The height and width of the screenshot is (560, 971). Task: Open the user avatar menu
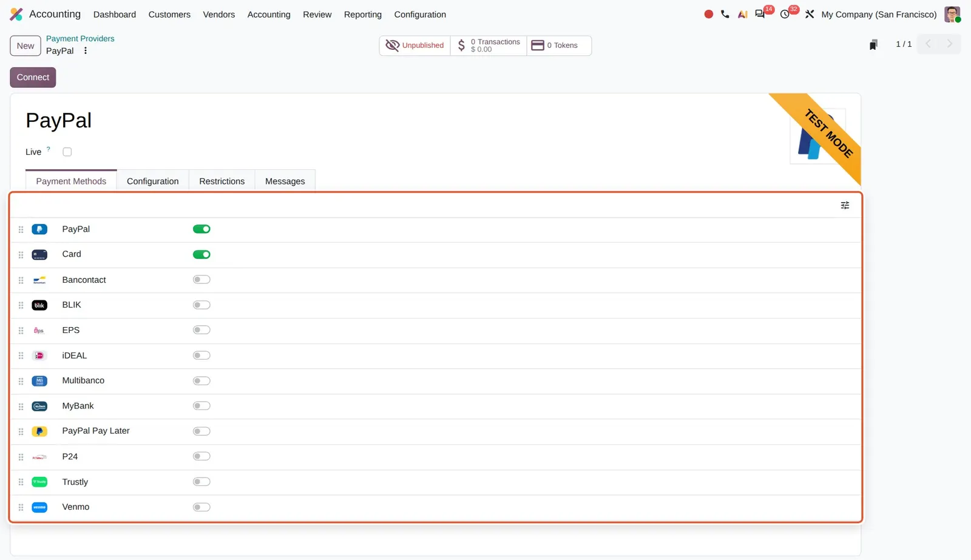[952, 14]
